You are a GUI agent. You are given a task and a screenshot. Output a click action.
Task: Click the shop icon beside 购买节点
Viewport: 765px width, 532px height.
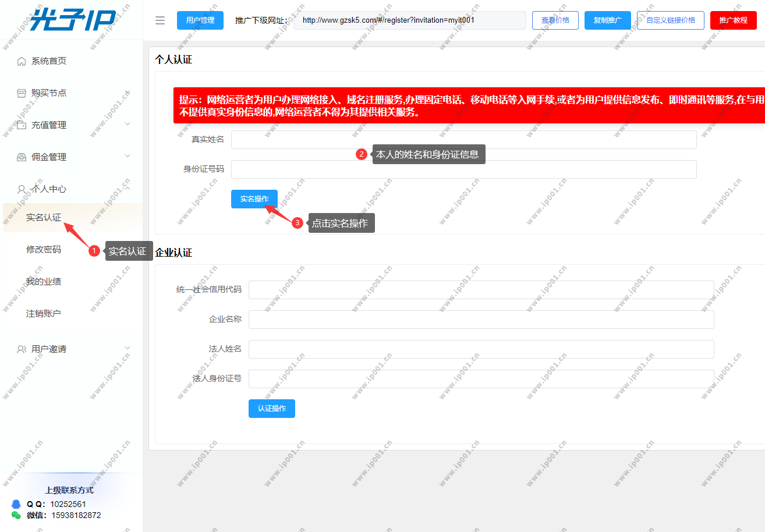[x=22, y=93]
